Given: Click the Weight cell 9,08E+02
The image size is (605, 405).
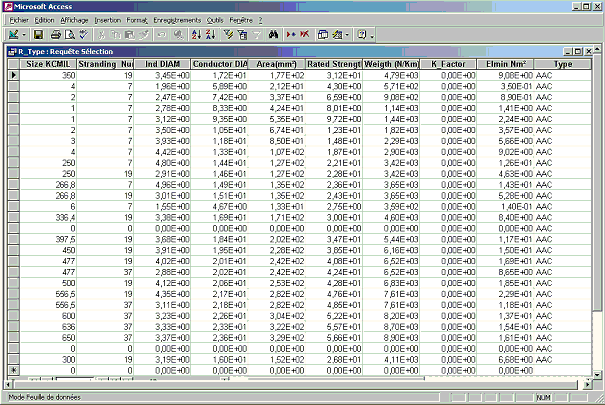Looking at the screenshot, I should click(391, 97).
